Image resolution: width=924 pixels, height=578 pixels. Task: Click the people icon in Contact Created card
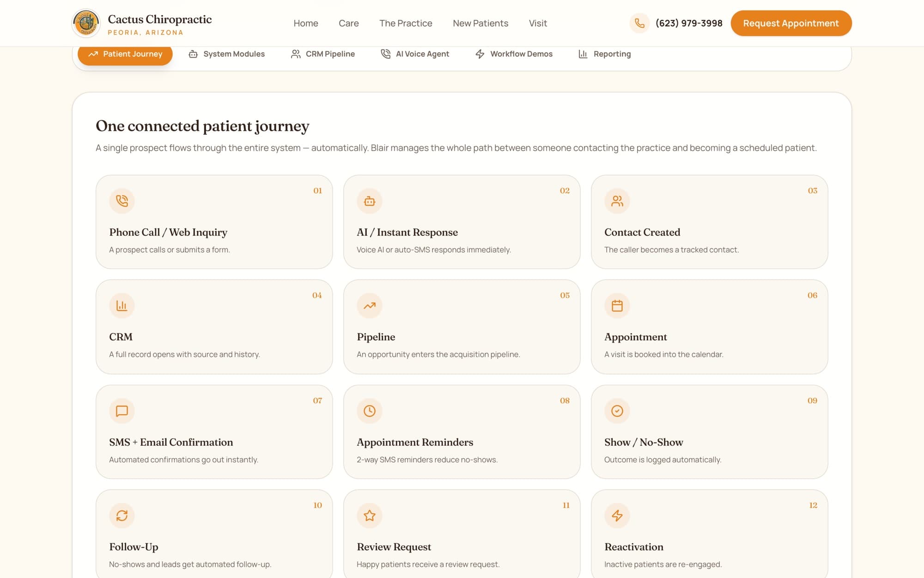coord(617,201)
